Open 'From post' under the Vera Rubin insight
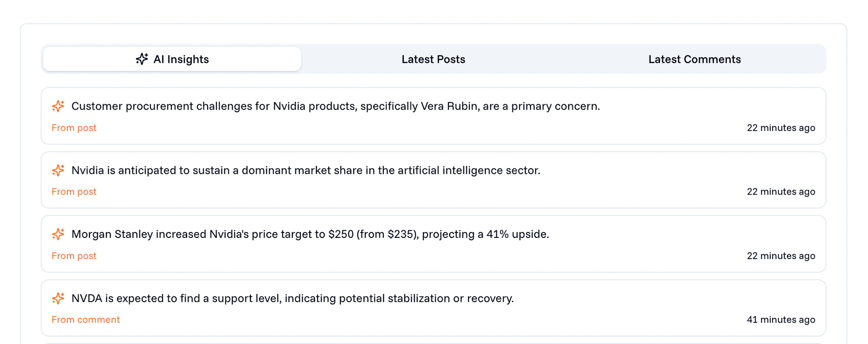The image size is (868, 344). [74, 128]
